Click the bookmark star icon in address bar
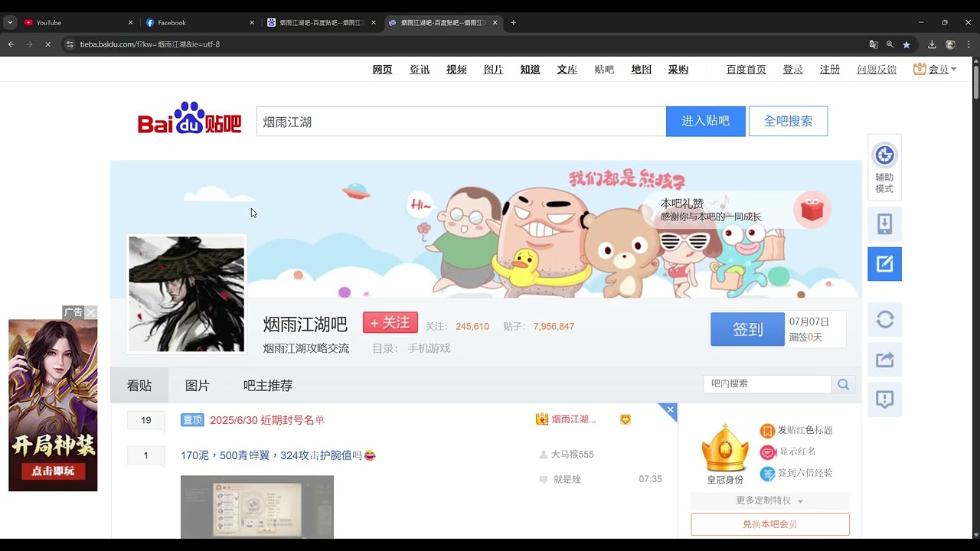This screenshot has width=980, height=551. click(906, 44)
